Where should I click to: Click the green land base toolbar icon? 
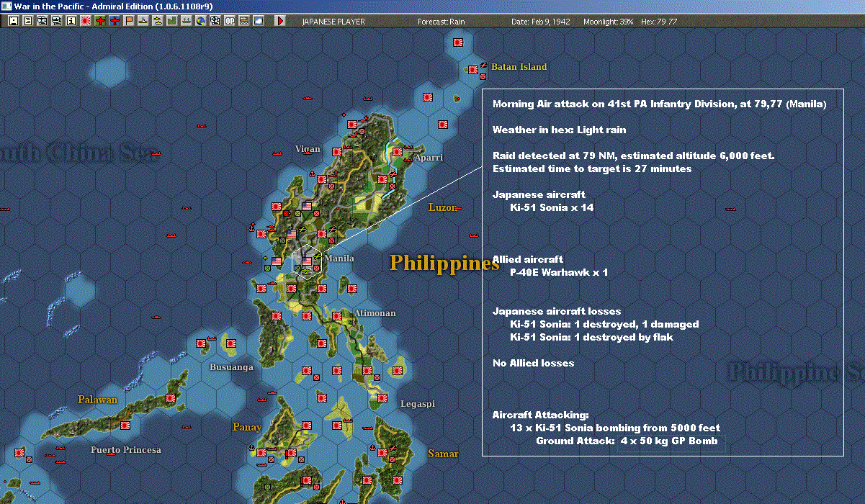click(172, 21)
